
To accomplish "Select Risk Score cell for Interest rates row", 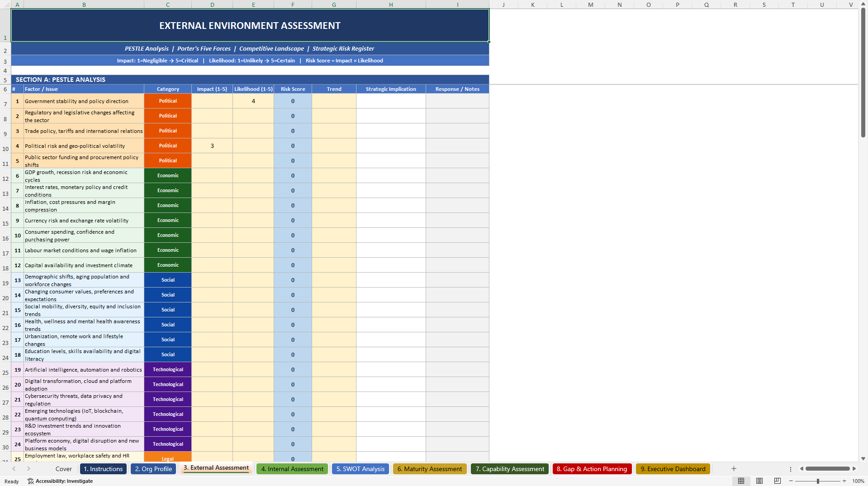I will pyautogui.click(x=293, y=190).
